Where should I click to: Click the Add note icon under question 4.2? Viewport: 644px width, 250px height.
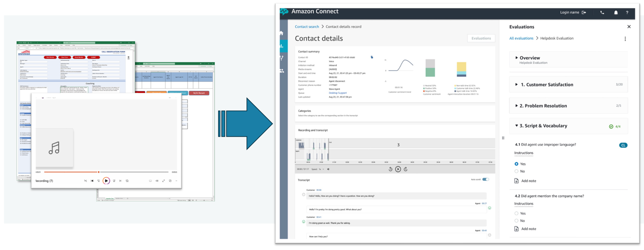(516, 229)
